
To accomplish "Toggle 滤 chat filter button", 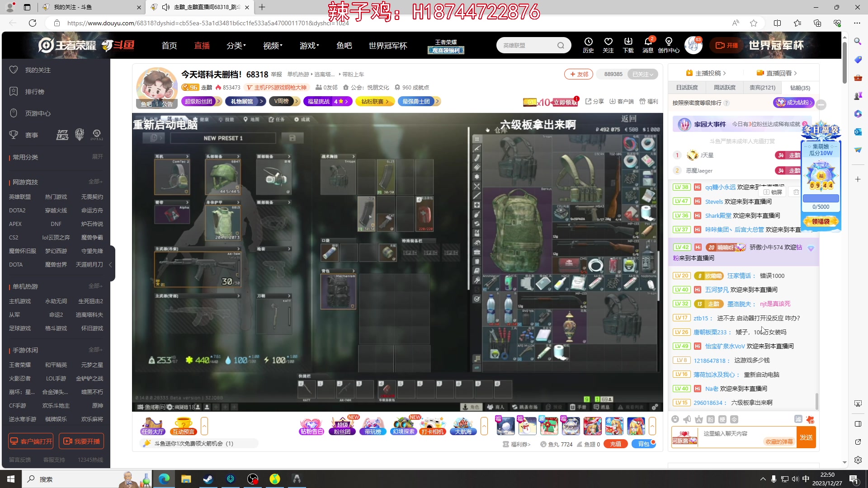I will [x=798, y=419].
